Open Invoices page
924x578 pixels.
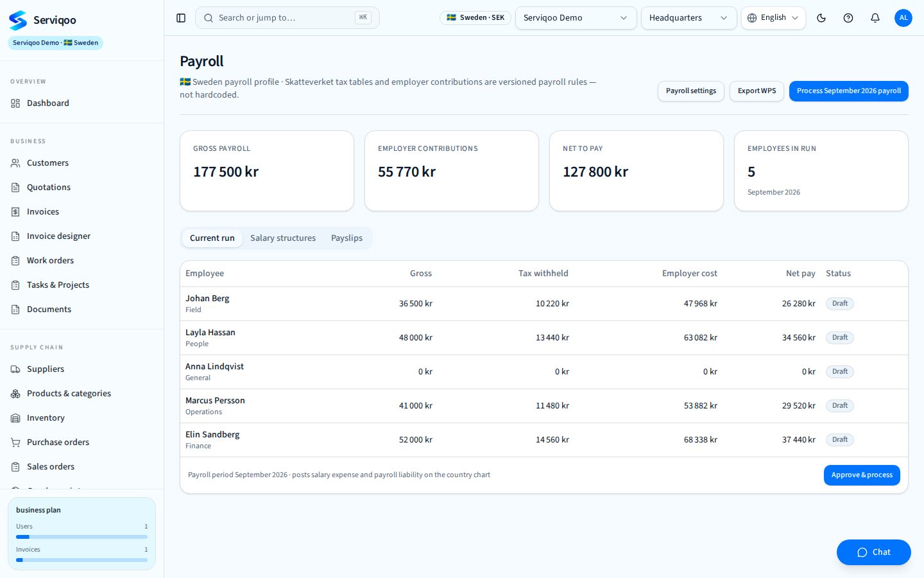(x=81, y=212)
